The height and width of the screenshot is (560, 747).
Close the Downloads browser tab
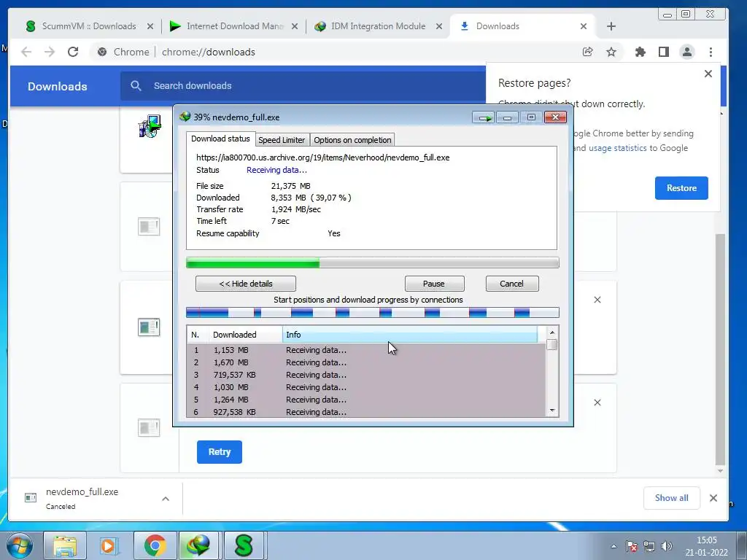click(x=584, y=26)
